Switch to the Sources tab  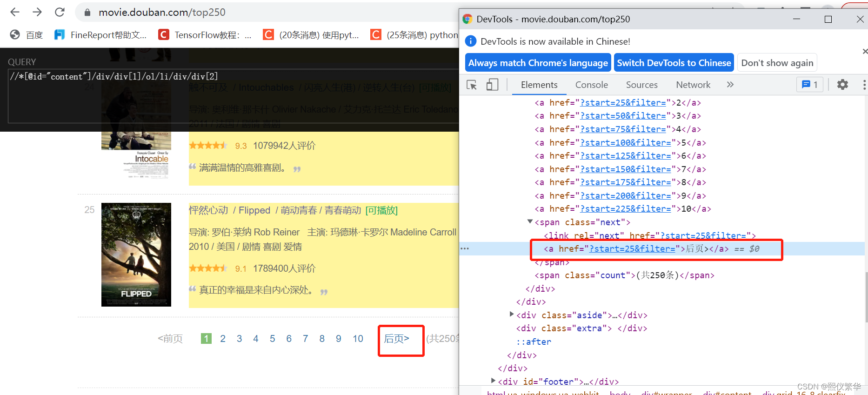click(641, 85)
